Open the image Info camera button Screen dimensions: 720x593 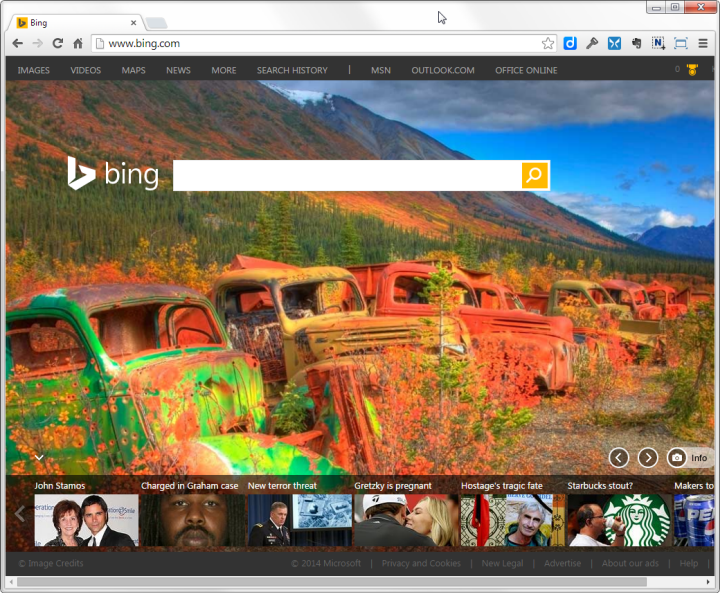[x=689, y=458]
